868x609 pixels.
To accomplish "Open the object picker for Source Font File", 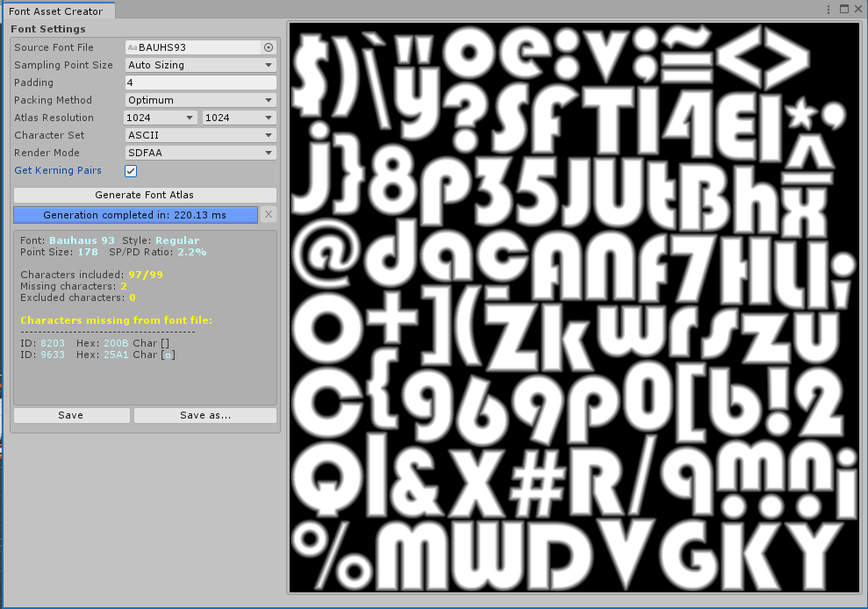I will pyautogui.click(x=269, y=47).
